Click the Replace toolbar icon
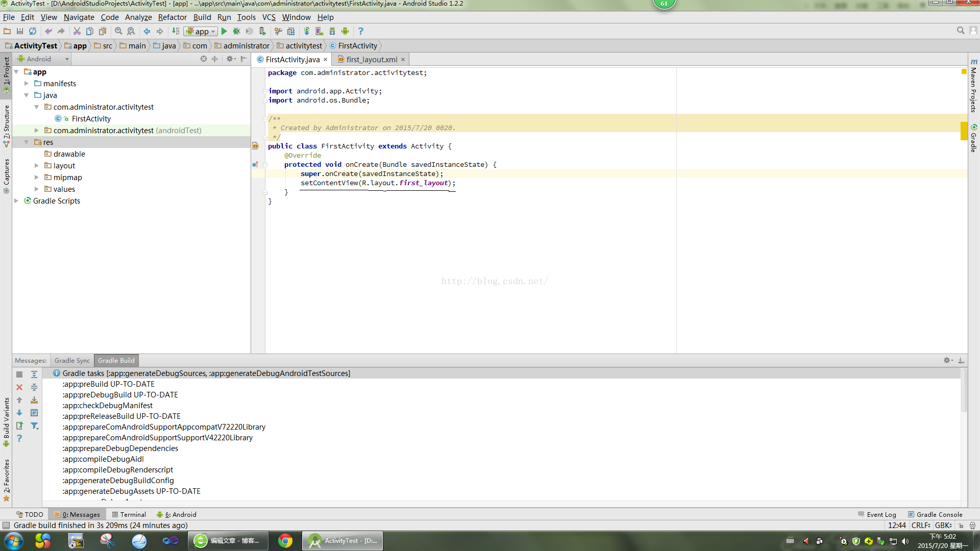980x551 pixels. pos(131,31)
